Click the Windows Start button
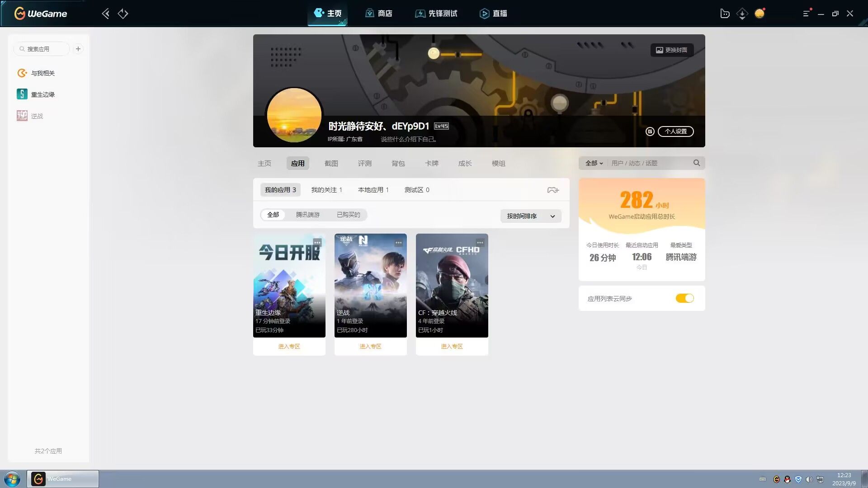The width and height of the screenshot is (868, 488). coord(12,479)
